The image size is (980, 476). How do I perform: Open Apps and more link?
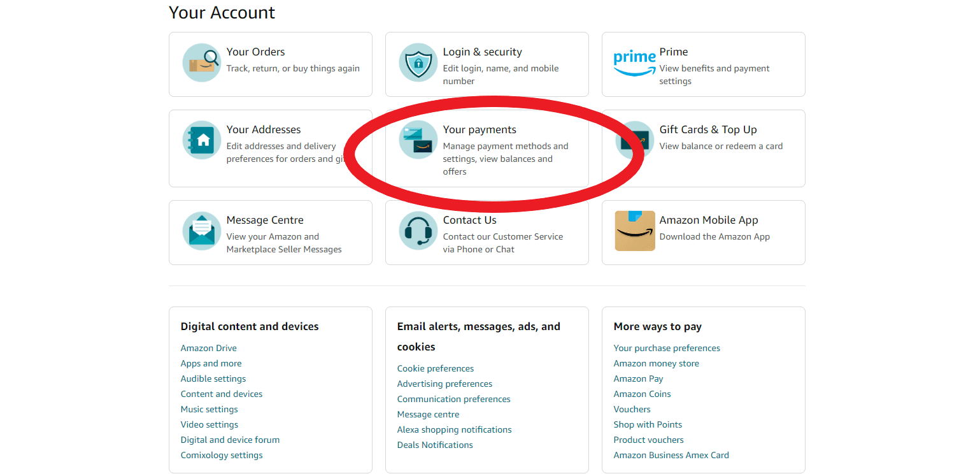[x=211, y=363]
